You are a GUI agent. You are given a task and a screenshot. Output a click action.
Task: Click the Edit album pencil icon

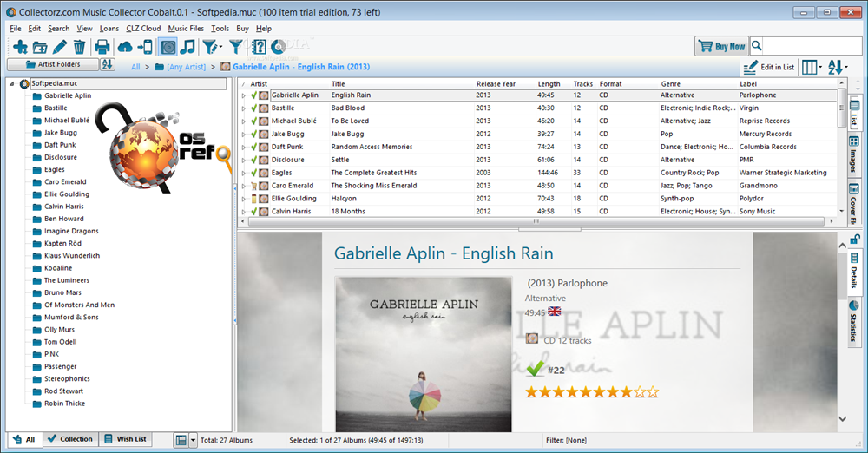[60, 47]
